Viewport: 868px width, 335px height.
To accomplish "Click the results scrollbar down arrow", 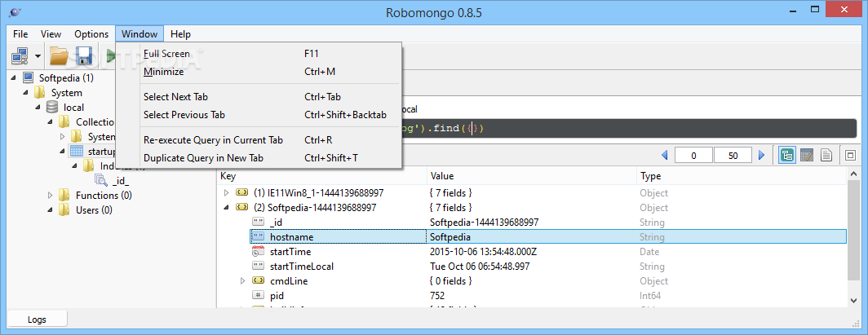I will point(853,300).
